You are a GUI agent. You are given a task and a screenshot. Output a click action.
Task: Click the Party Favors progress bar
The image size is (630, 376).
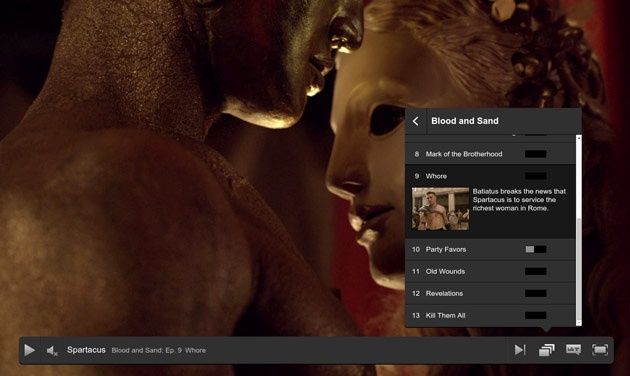(536, 249)
